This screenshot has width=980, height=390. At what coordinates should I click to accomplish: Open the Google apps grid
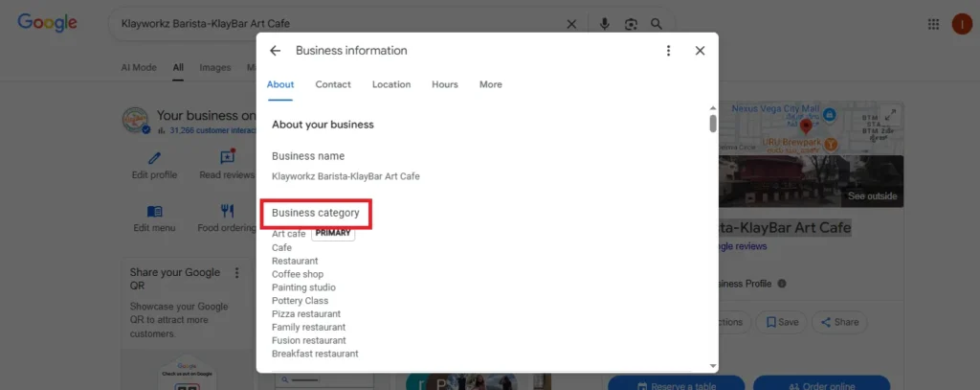pos(934,24)
